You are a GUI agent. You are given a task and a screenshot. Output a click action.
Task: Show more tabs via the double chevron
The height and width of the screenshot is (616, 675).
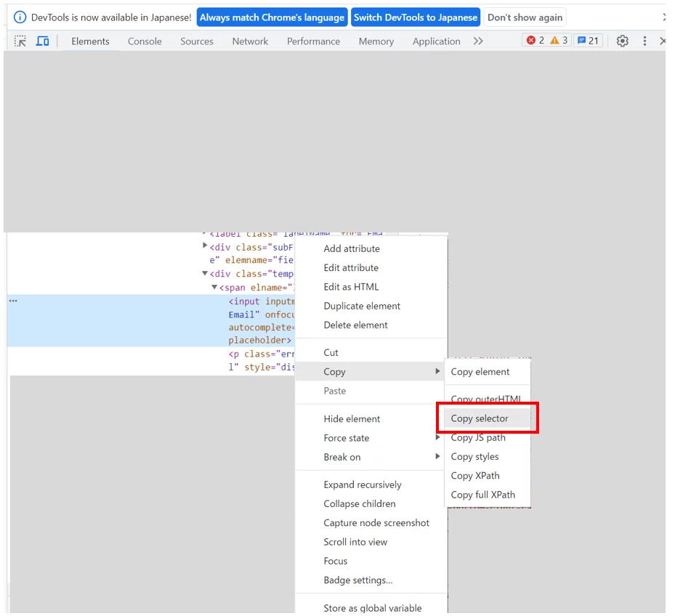(x=478, y=41)
